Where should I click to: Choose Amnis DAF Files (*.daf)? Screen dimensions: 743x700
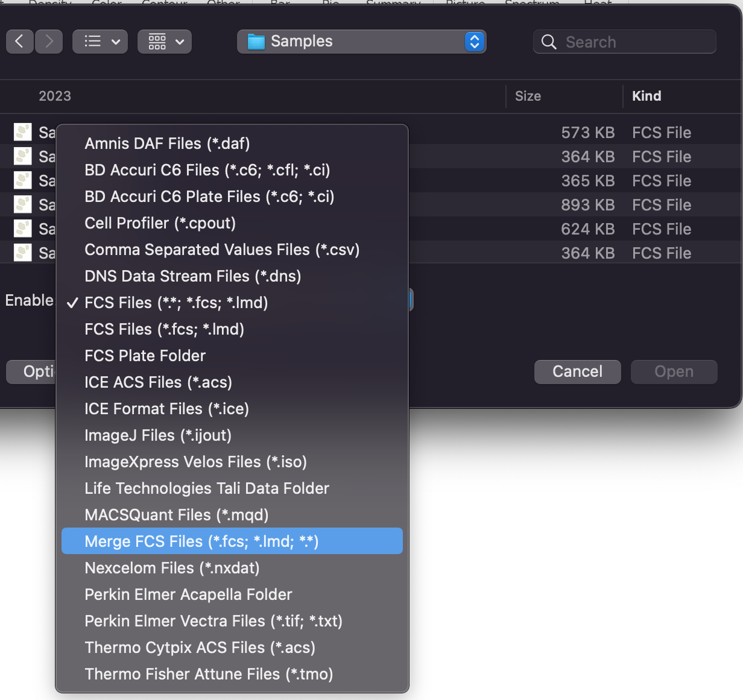click(x=232, y=143)
